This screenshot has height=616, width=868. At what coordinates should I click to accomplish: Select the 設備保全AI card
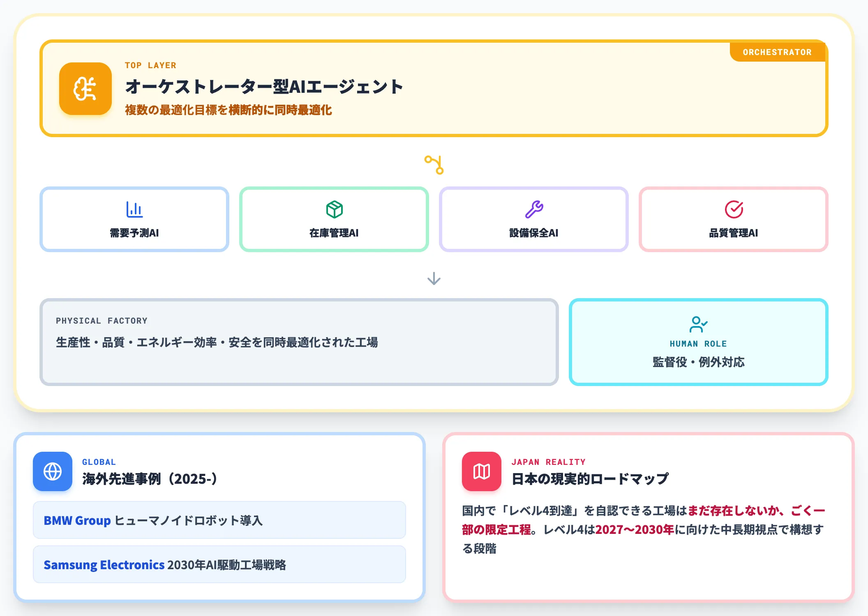point(534,219)
